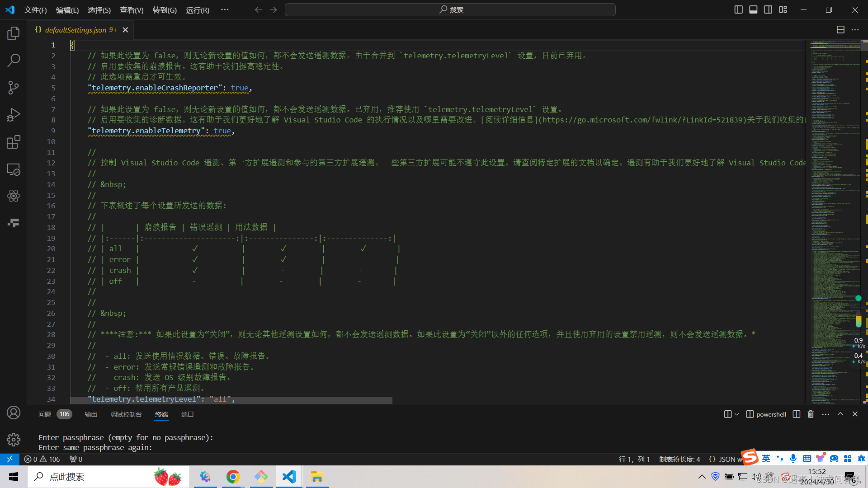Toggle the bottom panel visibility
868x488 pixels.
click(x=753, y=9)
